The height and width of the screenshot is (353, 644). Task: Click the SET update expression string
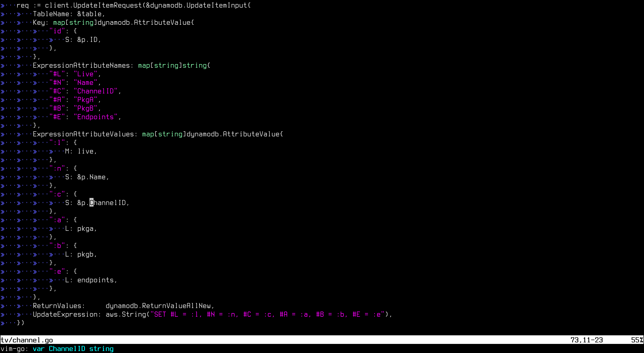(x=267, y=314)
